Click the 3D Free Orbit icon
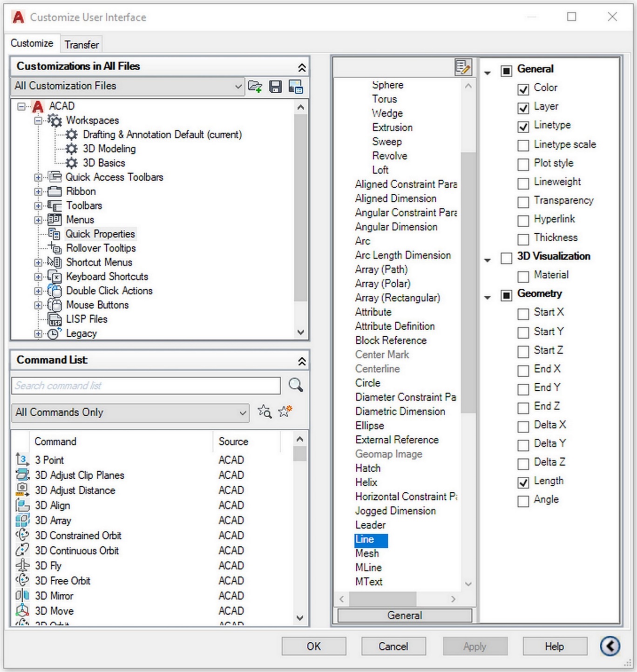Viewport: 637px width, 672px height. [x=22, y=580]
